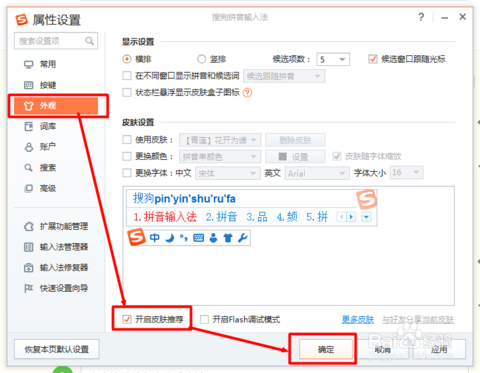Click the search magnifier icon in settings search box
Screen dimensions: 480x373
point(89,41)
